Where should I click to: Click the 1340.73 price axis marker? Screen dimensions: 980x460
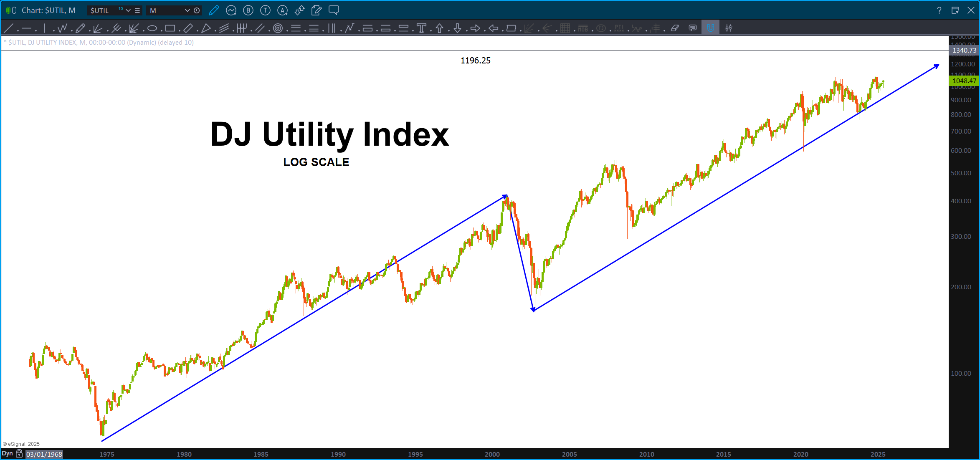[964, 51]
